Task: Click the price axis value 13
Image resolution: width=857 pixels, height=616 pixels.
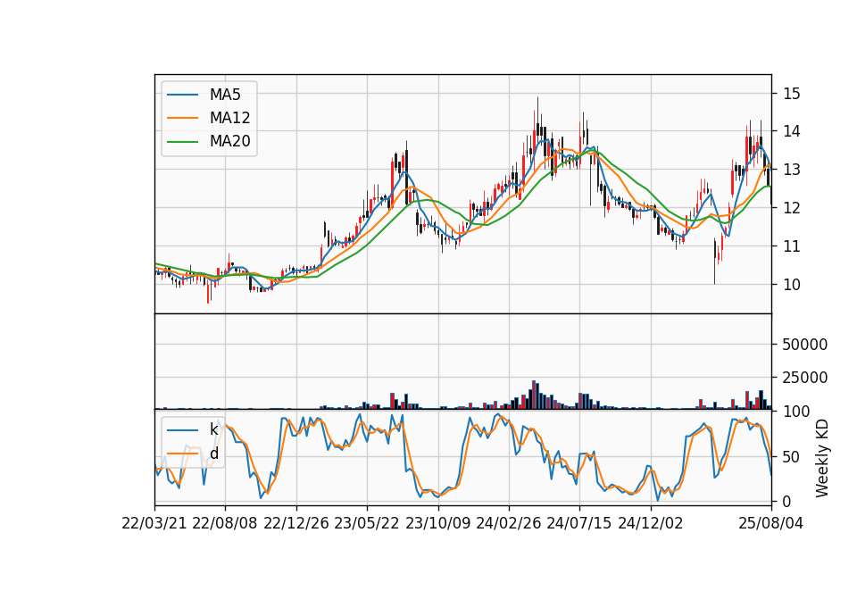Action: click(792, 170)
